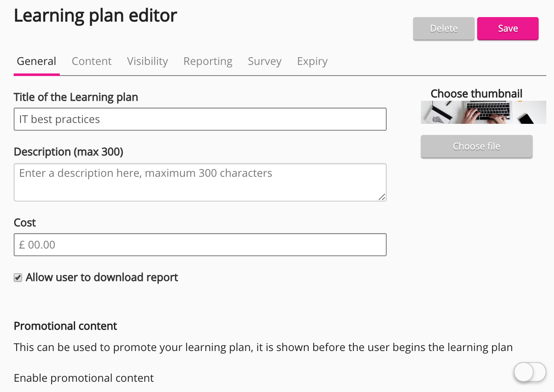Click the keyboard thumbnail preview image
The height and width of the screenshot is (392, 554).
pos(483,112)
